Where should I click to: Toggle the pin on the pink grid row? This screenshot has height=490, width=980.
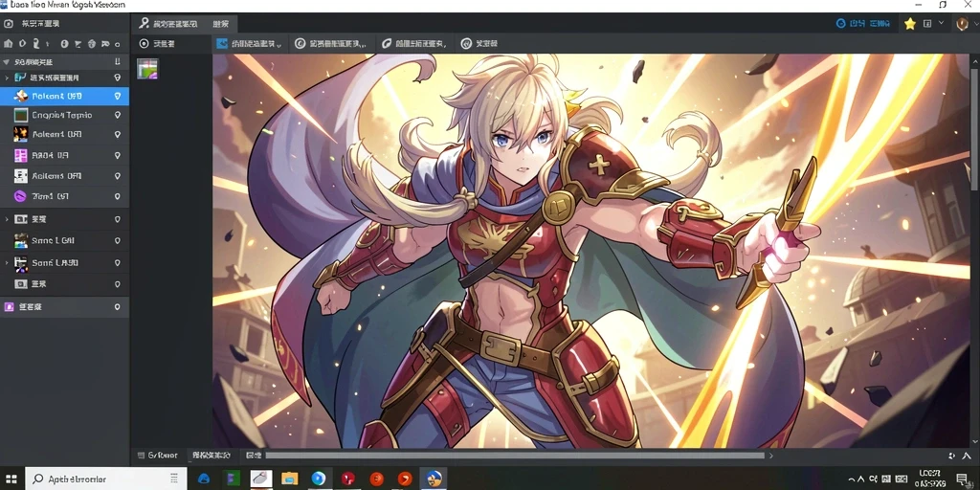(x=117, y=155)
